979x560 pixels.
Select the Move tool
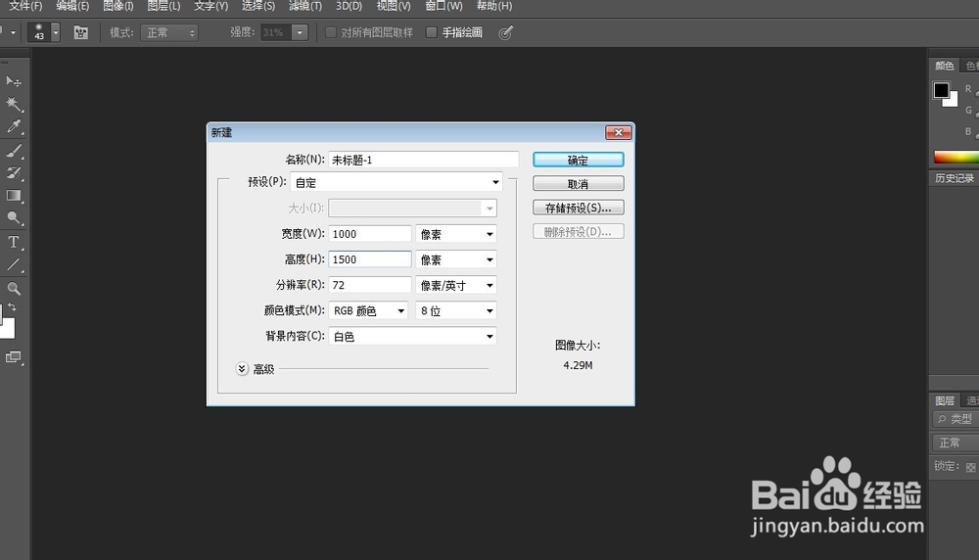click(x=13, y=81)
